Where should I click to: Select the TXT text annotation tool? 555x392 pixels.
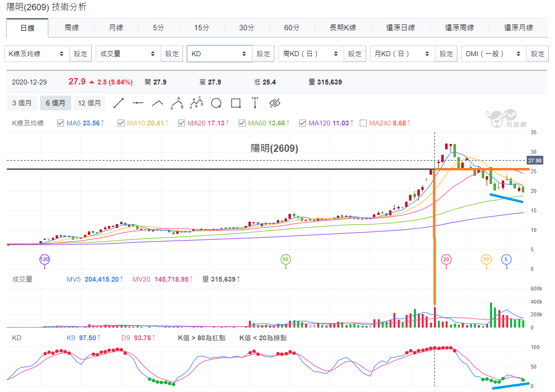255,103
